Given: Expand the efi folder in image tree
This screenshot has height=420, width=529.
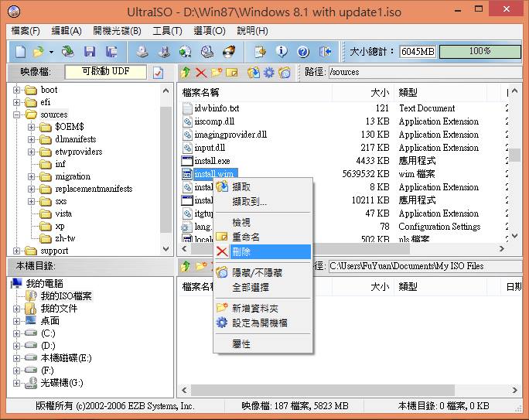Looking at the screenshot, I should point(16,102).
